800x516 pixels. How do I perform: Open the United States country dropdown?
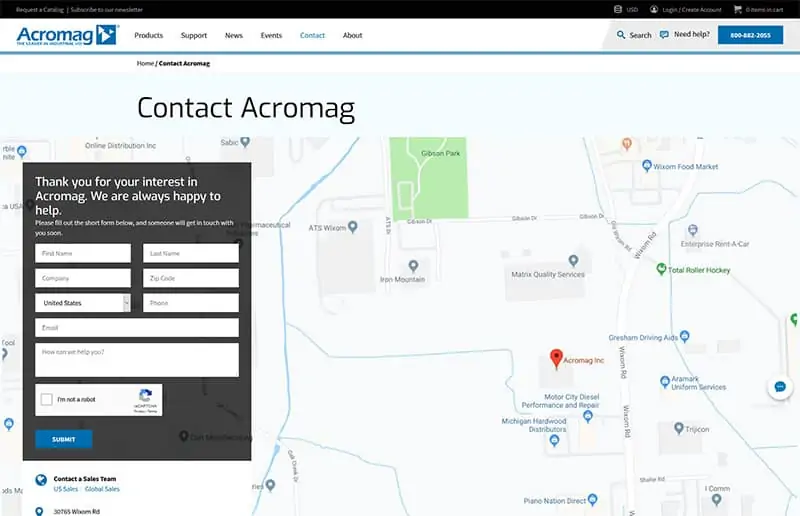(83, 303)
